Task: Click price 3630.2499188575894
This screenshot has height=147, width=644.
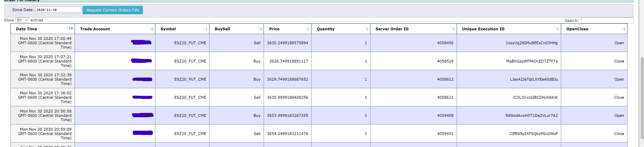Action: 288,43
